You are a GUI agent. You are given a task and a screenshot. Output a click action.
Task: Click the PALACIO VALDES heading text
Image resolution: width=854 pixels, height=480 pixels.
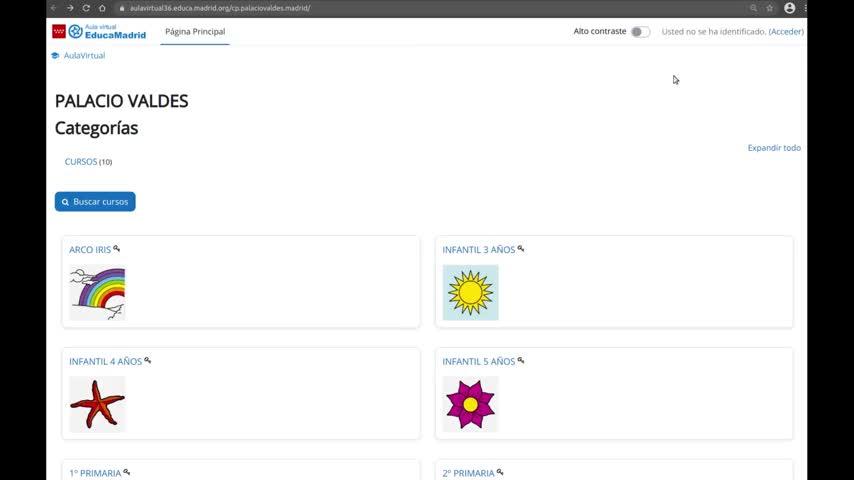[121, 101]
